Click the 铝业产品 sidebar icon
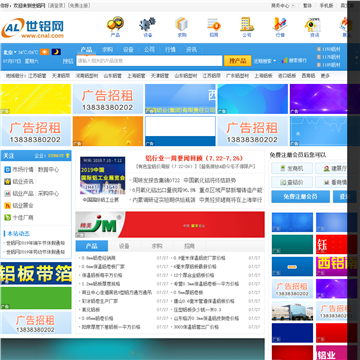 point(7,194)
